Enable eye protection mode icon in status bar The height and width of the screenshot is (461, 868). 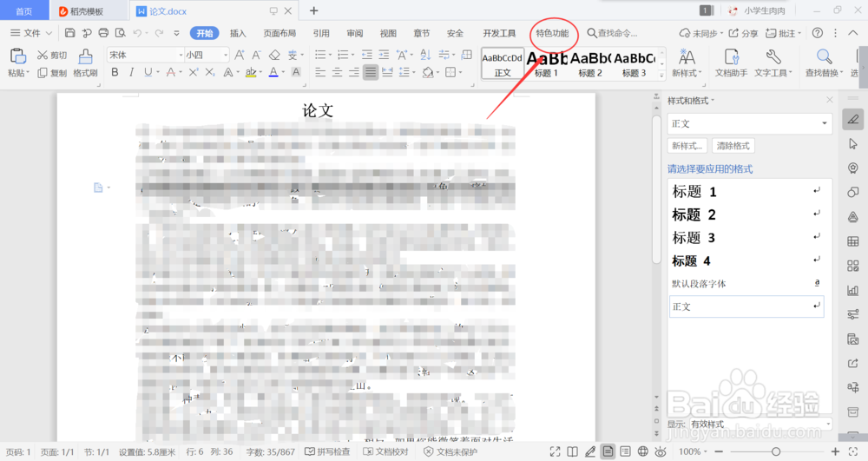pyautogui.click(x=661, y=451)
